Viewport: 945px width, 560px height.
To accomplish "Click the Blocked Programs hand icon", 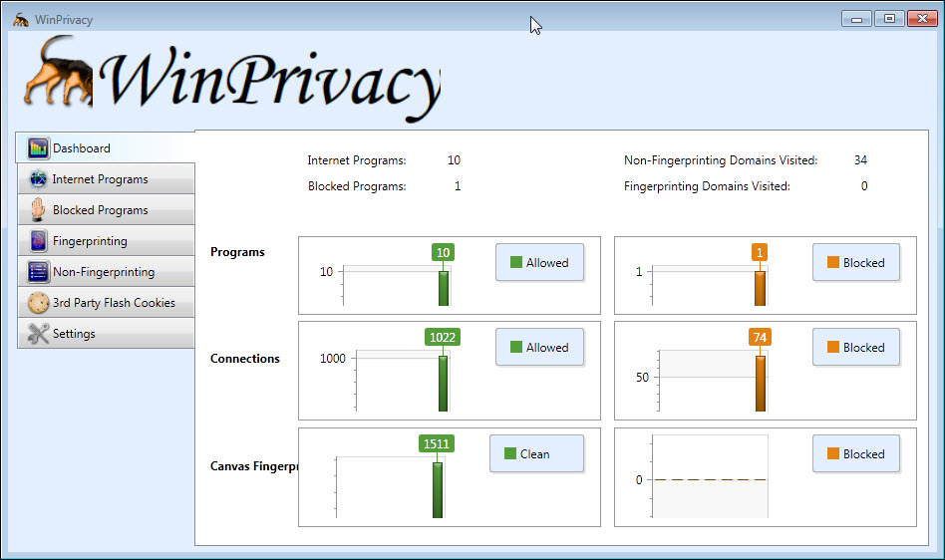I will click(x=38, y=209).
